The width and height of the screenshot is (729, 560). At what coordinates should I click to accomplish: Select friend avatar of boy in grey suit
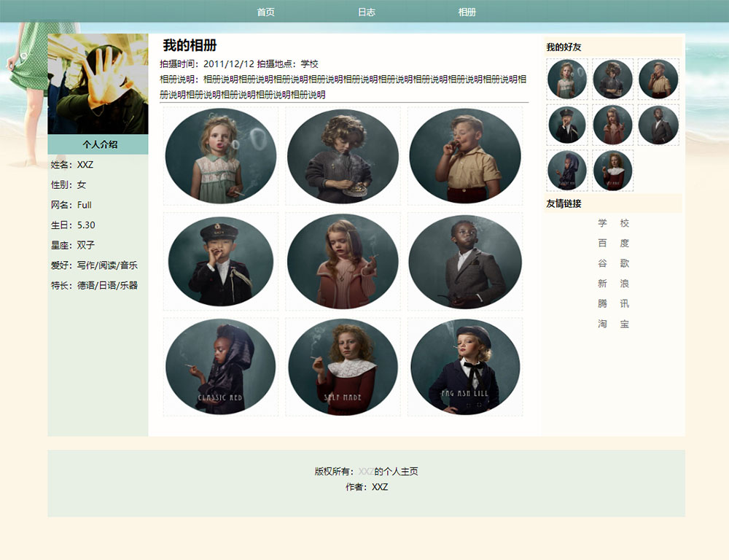[658, 125]
